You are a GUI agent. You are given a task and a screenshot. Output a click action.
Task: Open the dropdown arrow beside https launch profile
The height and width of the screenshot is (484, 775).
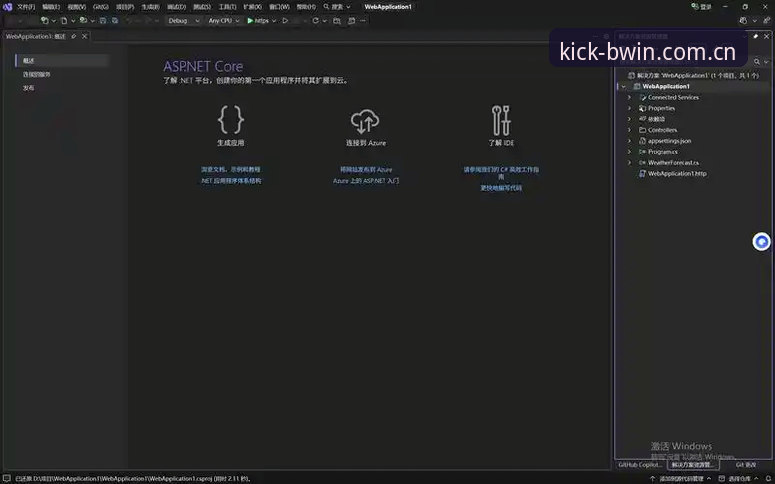point(274,21)
